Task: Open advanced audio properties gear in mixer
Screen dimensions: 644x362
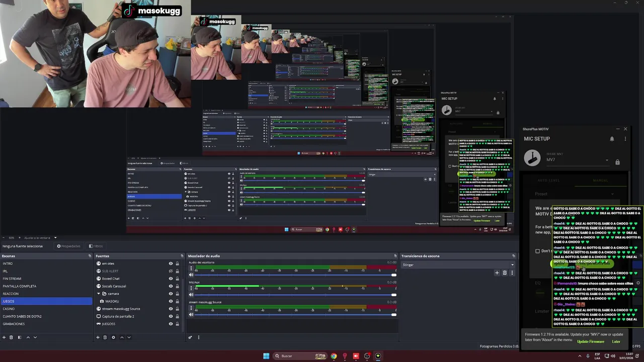Action: point(190,337)
